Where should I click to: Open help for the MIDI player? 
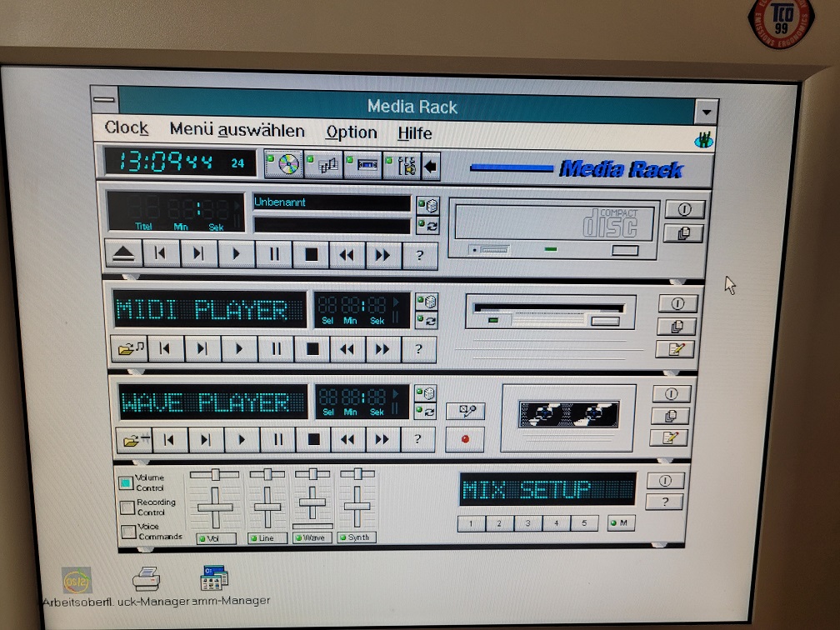418,350
